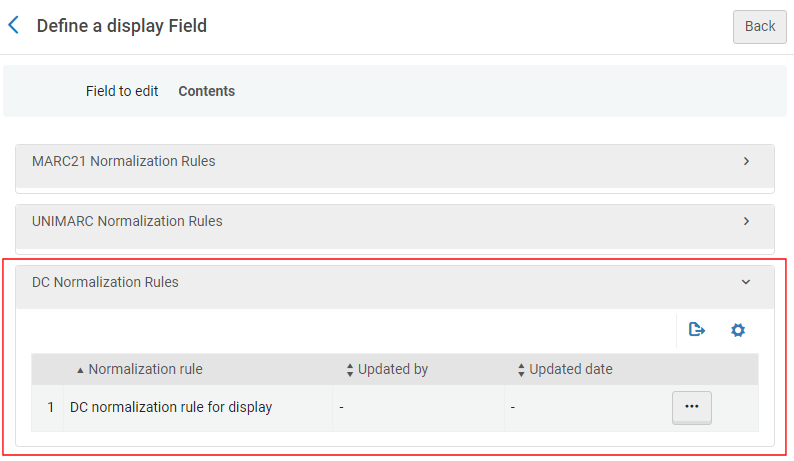
Task: Click UNIMARC Normalization Rules section title
Action: click(127, 221)
